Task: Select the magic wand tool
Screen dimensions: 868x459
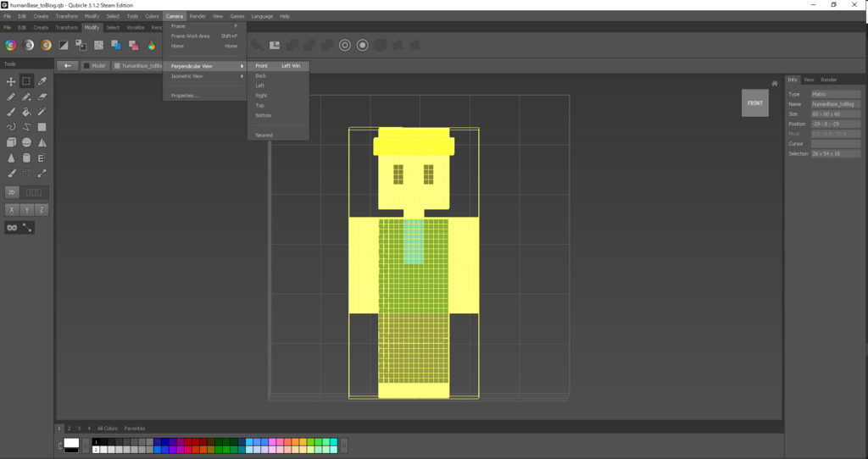Action: pyautogui.click(x=42, y=112)
